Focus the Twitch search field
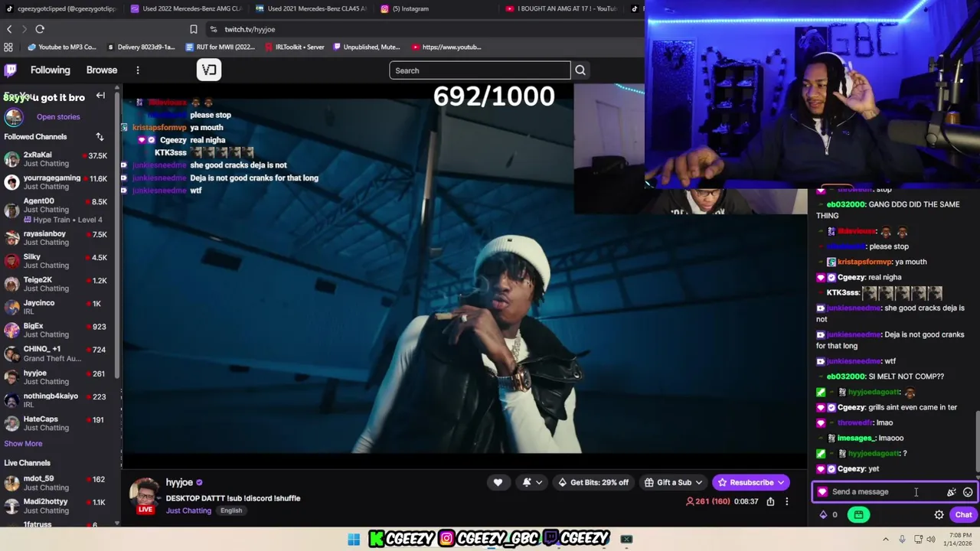Screen dimensions: 980x551 (x=480, y=70)
